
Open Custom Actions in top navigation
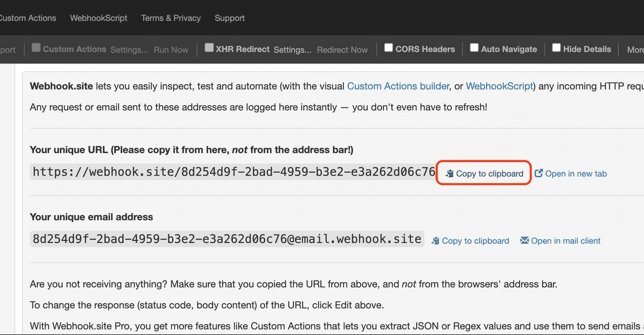[x=27, y=18]
